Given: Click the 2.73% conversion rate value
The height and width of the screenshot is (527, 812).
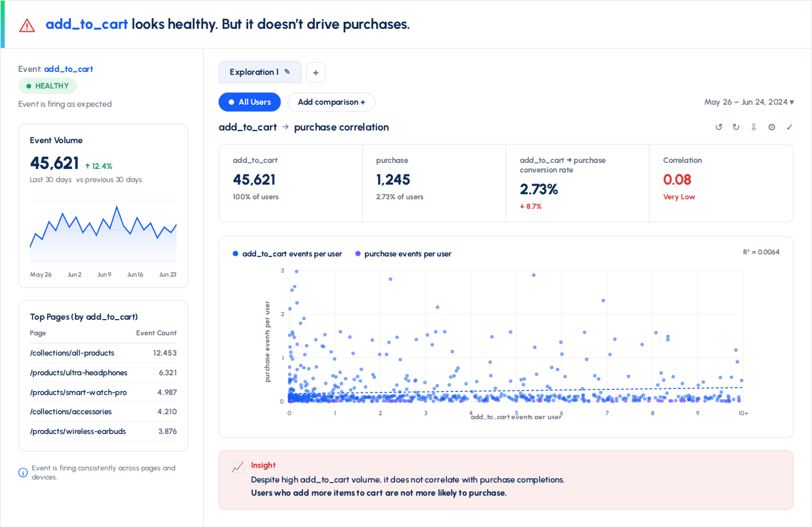Looking at the screenshot, I should (x=539, y=189).
